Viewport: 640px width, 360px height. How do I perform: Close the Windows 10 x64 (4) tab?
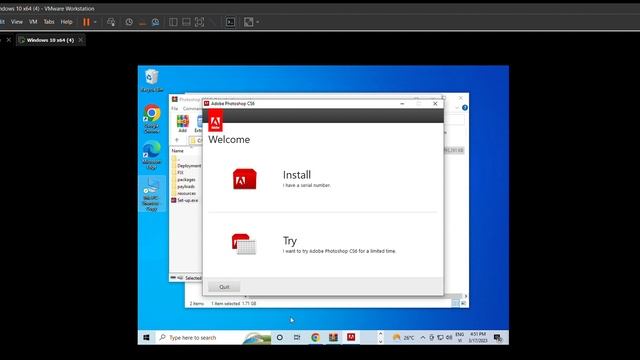click(x=80, y=40)
